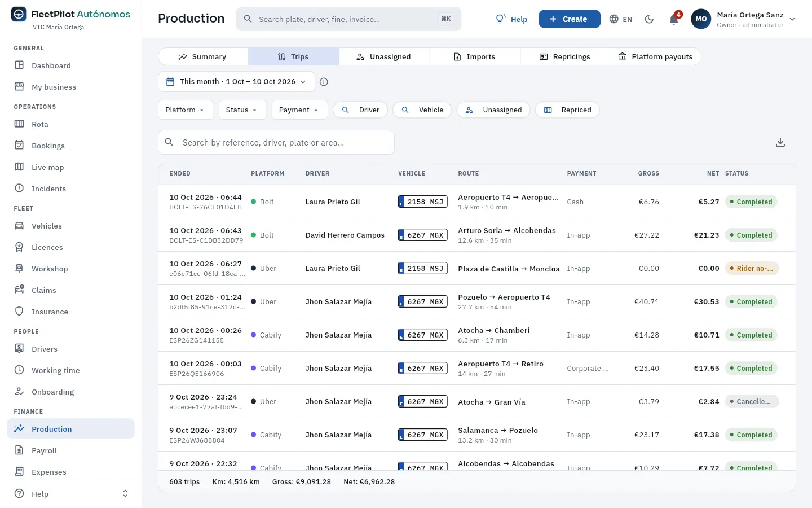Open the This month date range dropdown
The image size is (812, 508).
[236, 82]
